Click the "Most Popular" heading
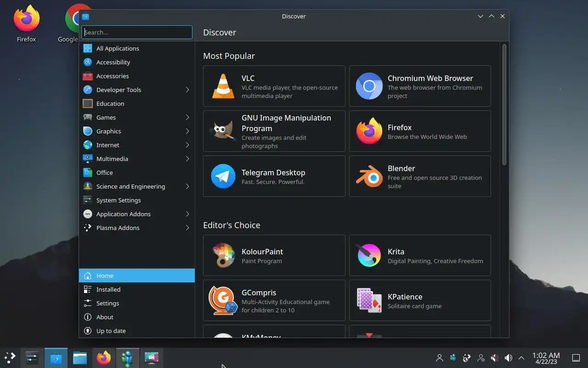588x368 pixels. tap(229, 56)
